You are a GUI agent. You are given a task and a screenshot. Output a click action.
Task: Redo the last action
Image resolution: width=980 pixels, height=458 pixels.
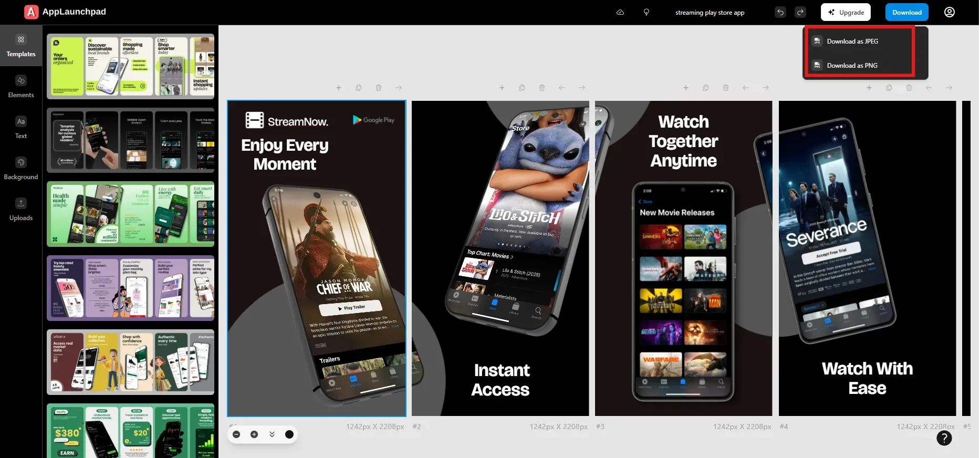coord(800,12)
